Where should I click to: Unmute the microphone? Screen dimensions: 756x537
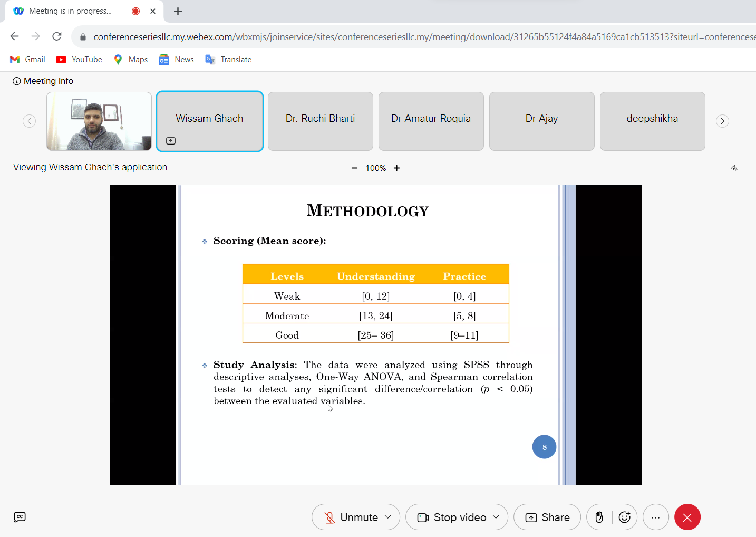(x=351, y=517)
